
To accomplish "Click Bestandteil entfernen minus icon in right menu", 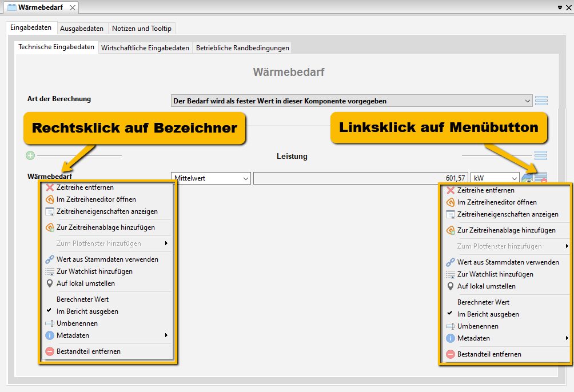I will coord(451,354).
